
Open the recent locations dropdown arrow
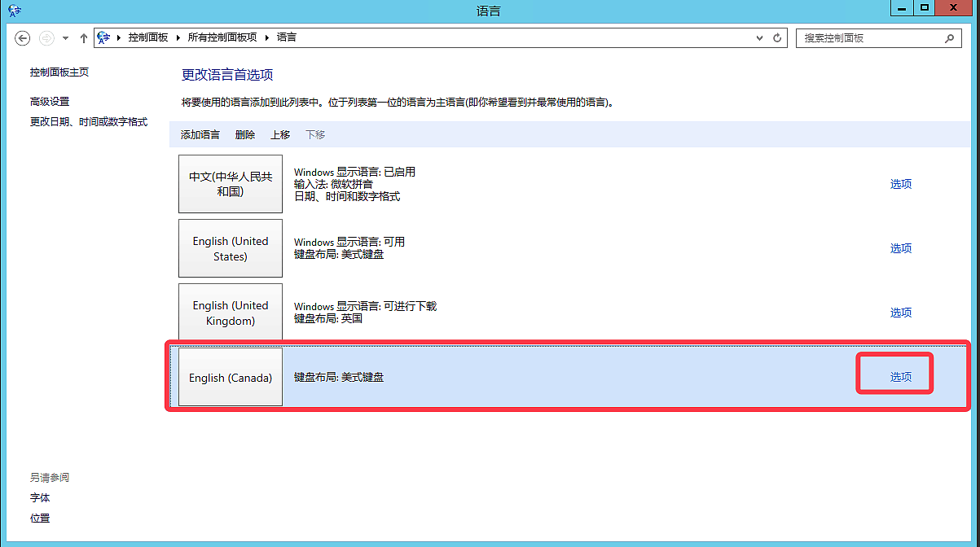(66, 38)
